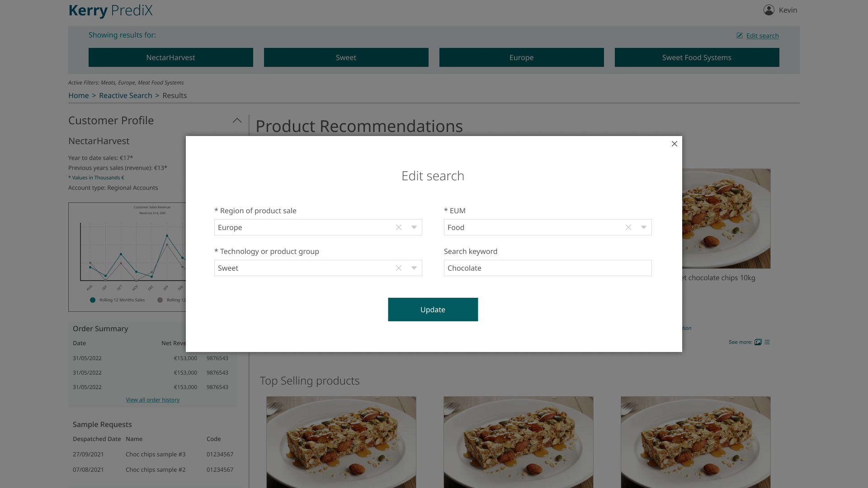Open the EUM dropdown
Image resolution: width=868 pixels, height=488 pixels.
643,227
